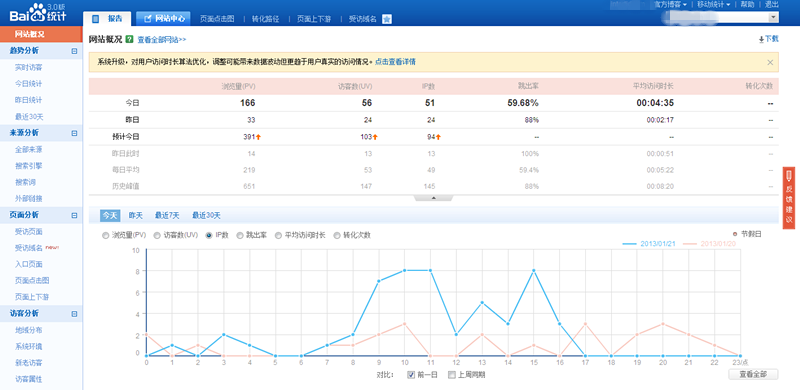The image size is (800, 390).
Task: Click the orange up arrow next to 391
Action: tap(258, 137)
